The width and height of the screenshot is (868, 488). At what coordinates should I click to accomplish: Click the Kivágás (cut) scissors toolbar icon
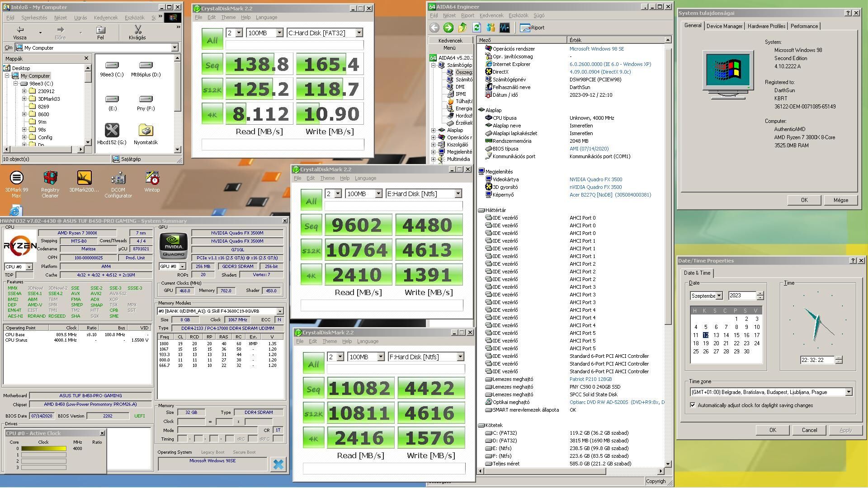(x=137, y=32)
